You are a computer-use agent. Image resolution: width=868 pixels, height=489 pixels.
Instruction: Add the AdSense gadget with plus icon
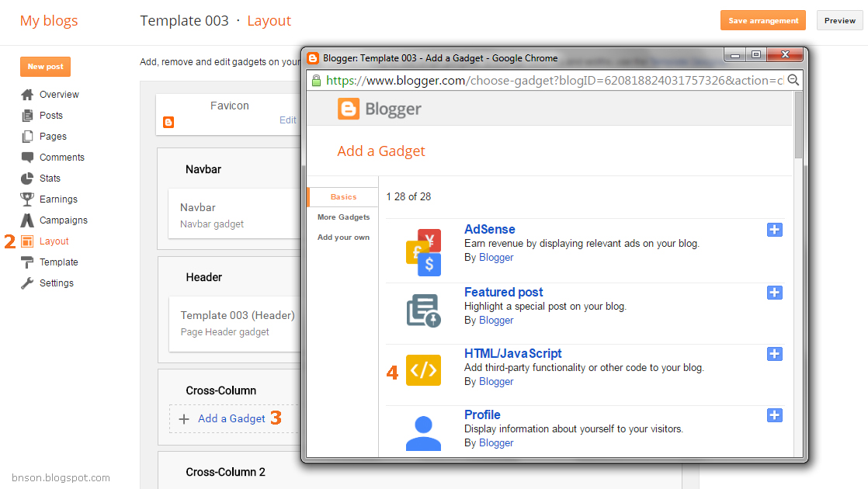[775, 230]
